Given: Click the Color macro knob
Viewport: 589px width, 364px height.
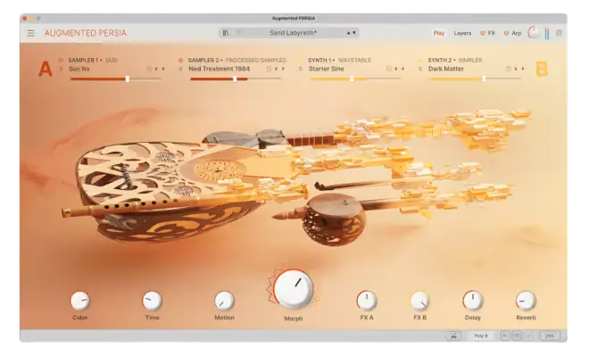Looking at the screenshot, I should pyautogui.click(x=80, y=301).
